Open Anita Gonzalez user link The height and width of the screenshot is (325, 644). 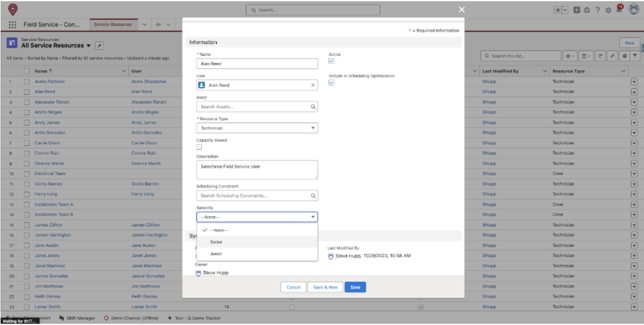tap(147, 133)
